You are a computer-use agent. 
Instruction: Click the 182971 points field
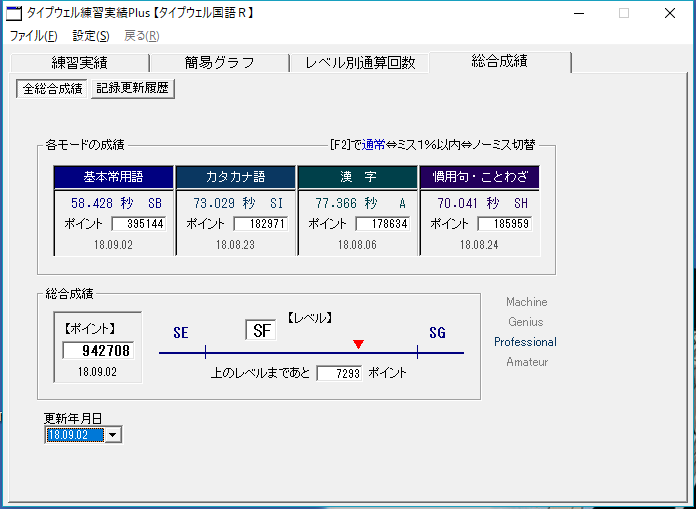point(260,224)
